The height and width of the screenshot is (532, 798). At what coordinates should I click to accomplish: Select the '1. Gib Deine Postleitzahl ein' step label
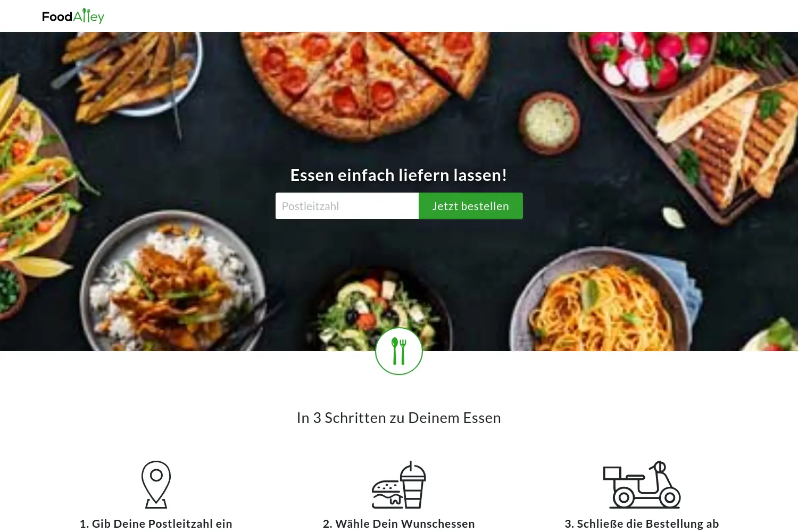coord(156,523)
